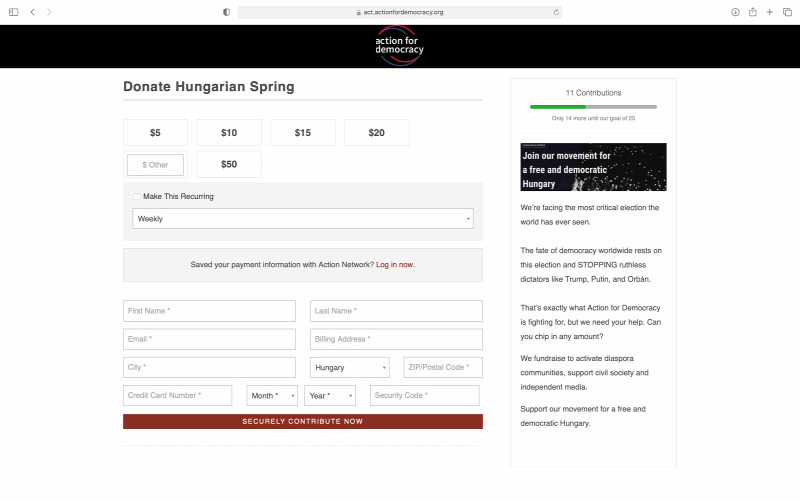The height and width of the screenshot is (501, 800).
Task: Focus the City field
Action: click(x=209, y=367)
